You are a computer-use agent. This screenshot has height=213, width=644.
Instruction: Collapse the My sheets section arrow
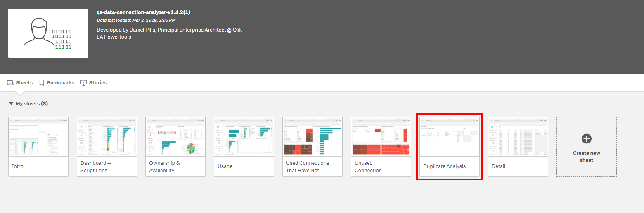(11, 104)
